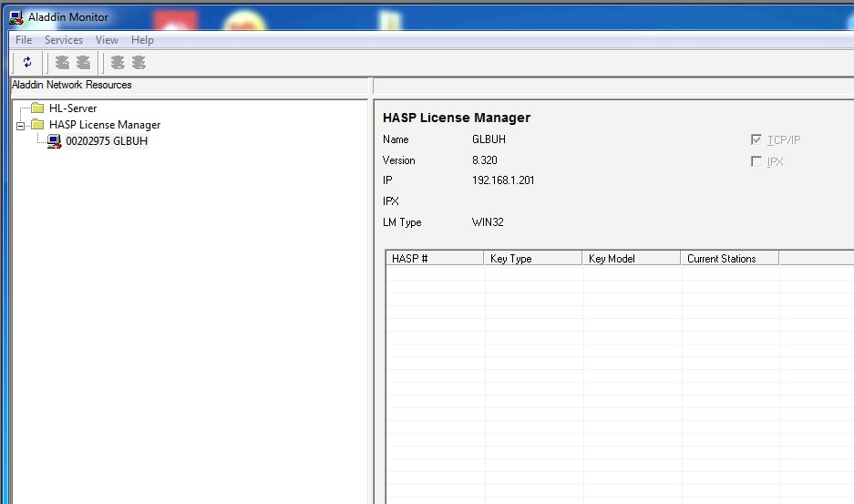The image size is (854, 504).
Task: Click the second greyed-out toolbar icon after Refresh
Action: coord(83,63)
